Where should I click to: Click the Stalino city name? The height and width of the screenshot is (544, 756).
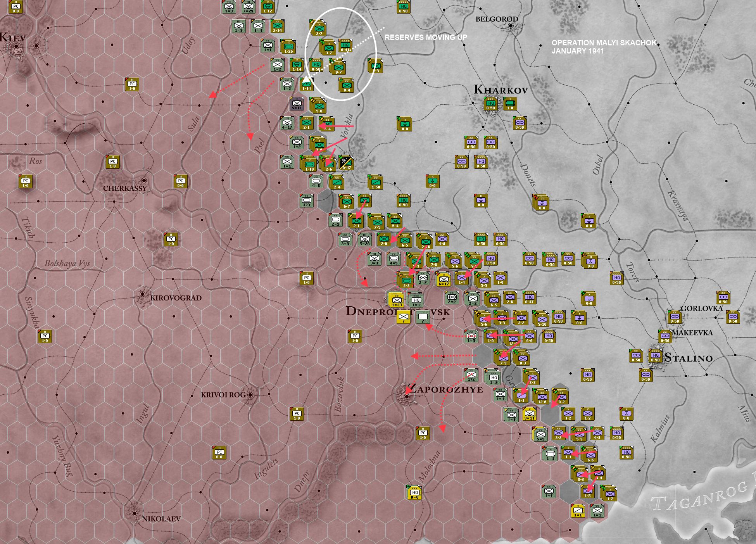tap(689, 358)
